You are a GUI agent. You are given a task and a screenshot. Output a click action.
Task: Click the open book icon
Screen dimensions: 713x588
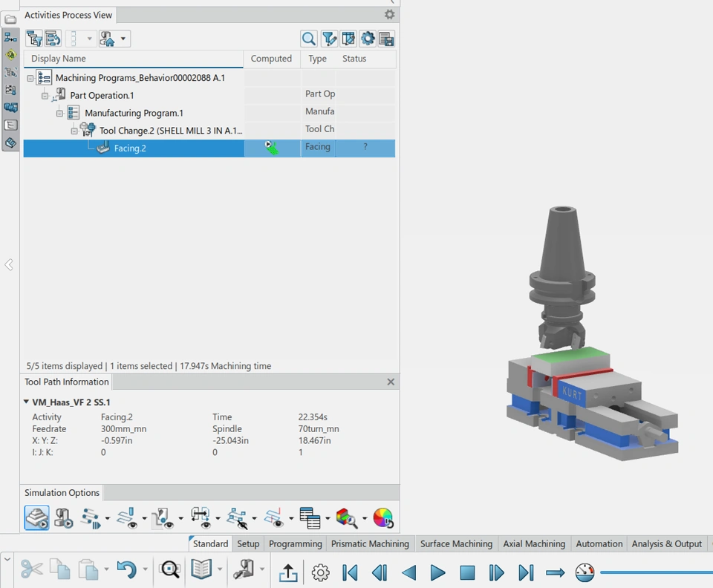(201, 569)
